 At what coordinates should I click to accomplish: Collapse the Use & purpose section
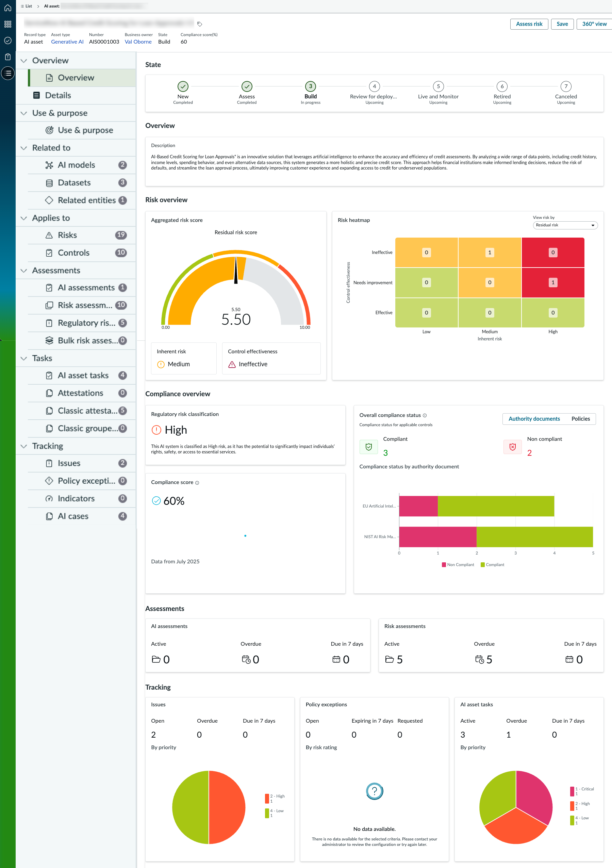(x=24, y=113)
